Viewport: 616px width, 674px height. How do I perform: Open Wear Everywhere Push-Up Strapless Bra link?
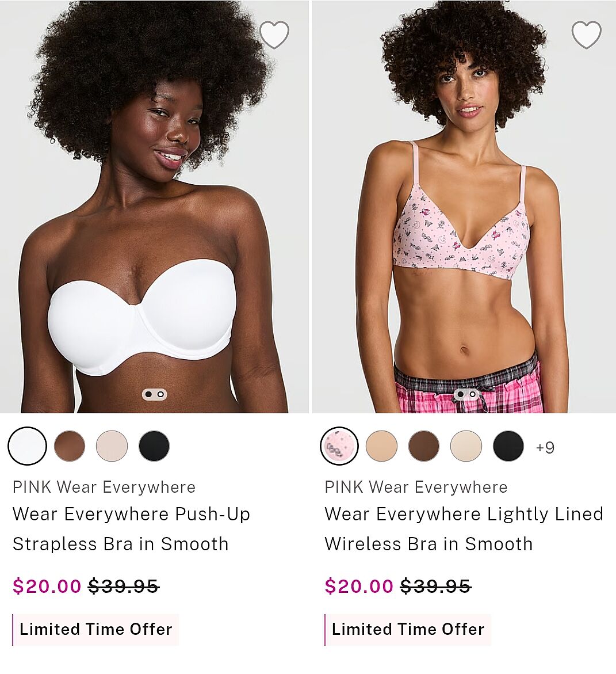(x=132, y=529)
